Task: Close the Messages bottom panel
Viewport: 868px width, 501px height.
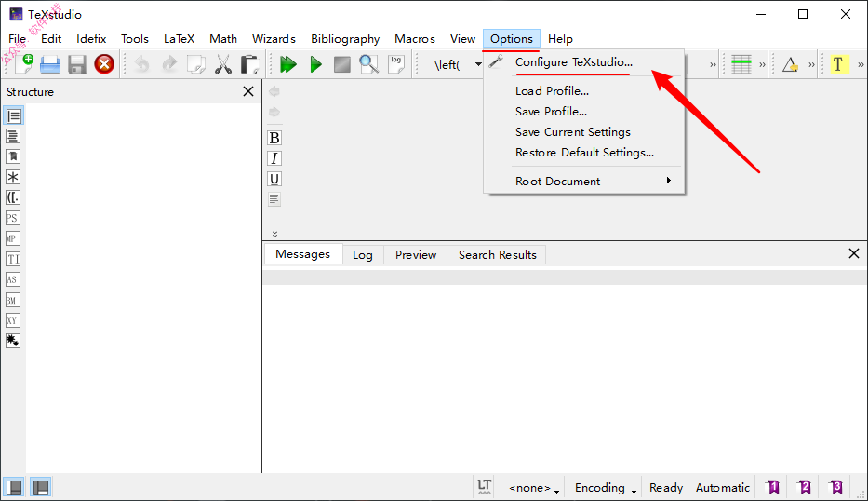Action: tap(854, 253)
